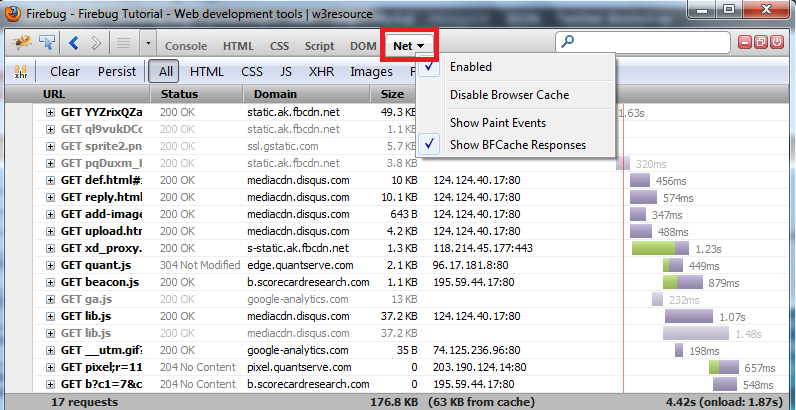Activate the element inspector arrow icon
Viewport: 796px width, 410px height.
point(45,44)
